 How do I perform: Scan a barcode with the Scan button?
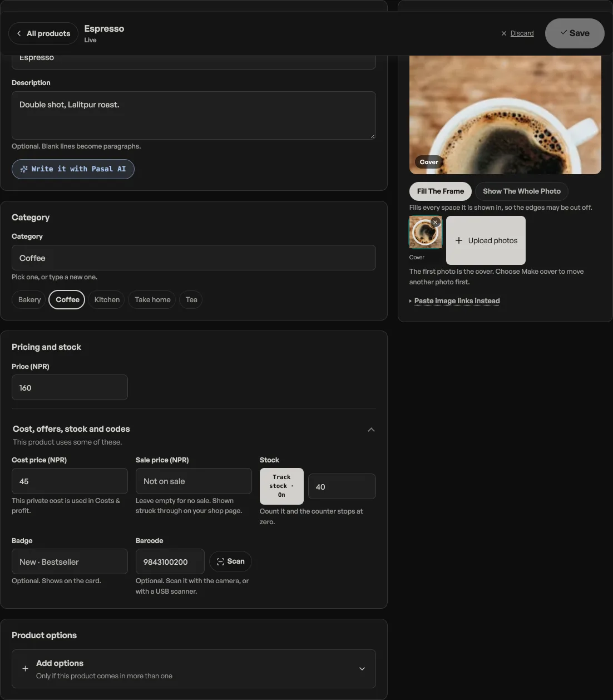[230, 561]
